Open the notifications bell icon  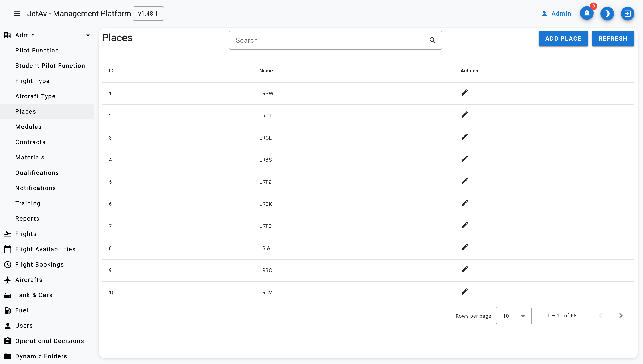(586, 14)
